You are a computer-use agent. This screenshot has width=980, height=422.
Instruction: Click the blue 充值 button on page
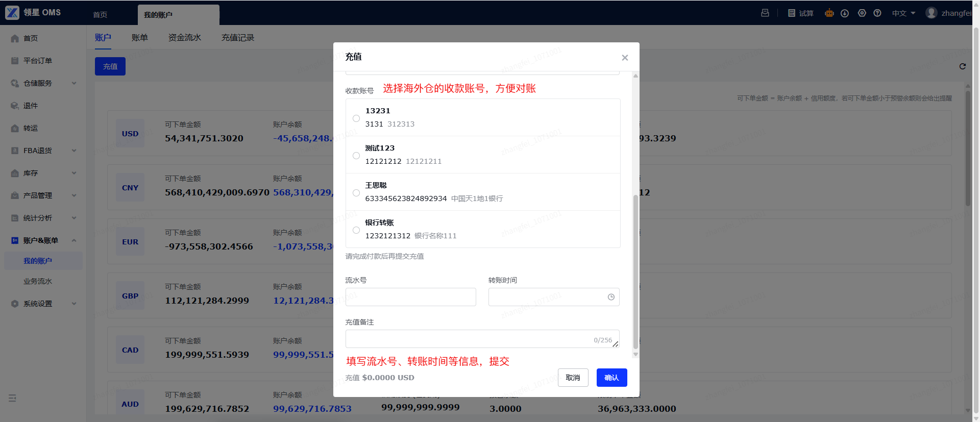point(110,66)
